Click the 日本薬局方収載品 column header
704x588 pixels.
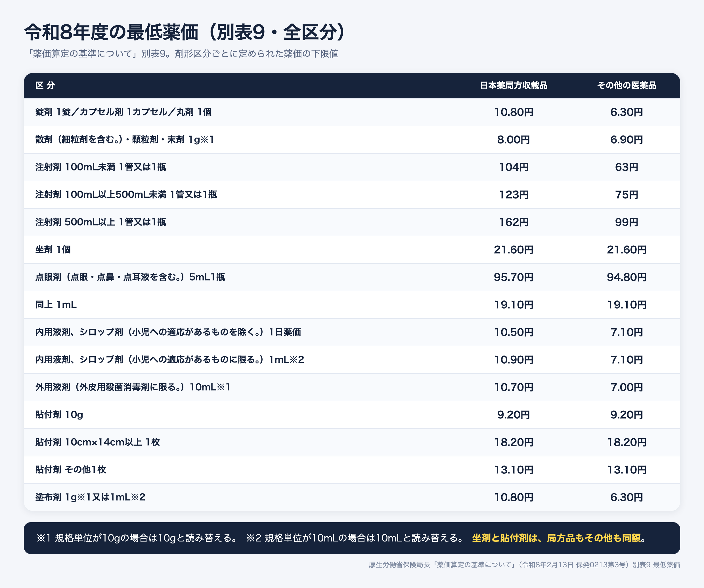click(514, 85)
